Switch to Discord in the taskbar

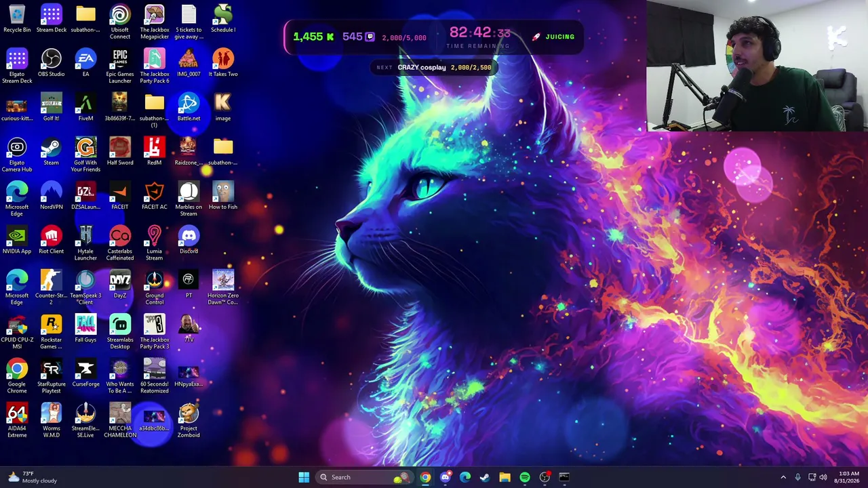445,477
